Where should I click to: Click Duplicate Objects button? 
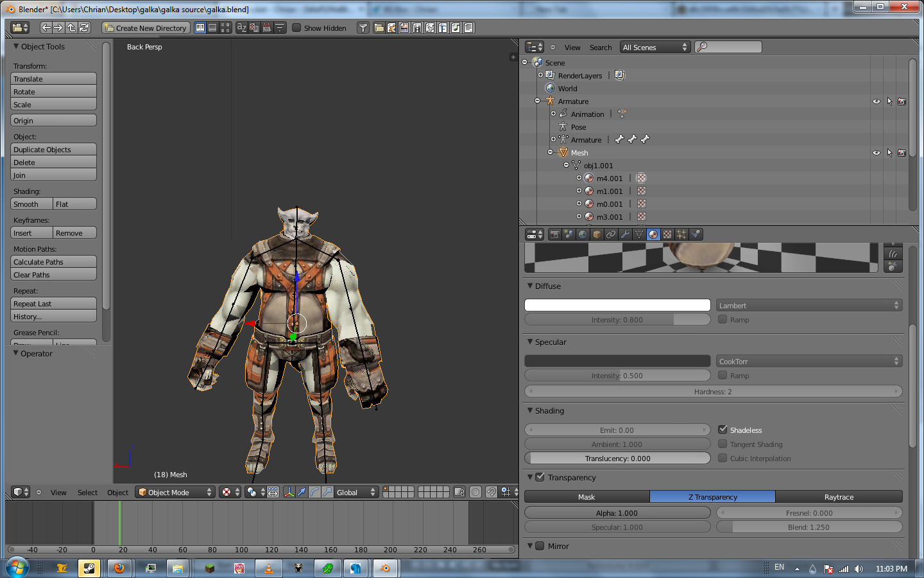53,150
